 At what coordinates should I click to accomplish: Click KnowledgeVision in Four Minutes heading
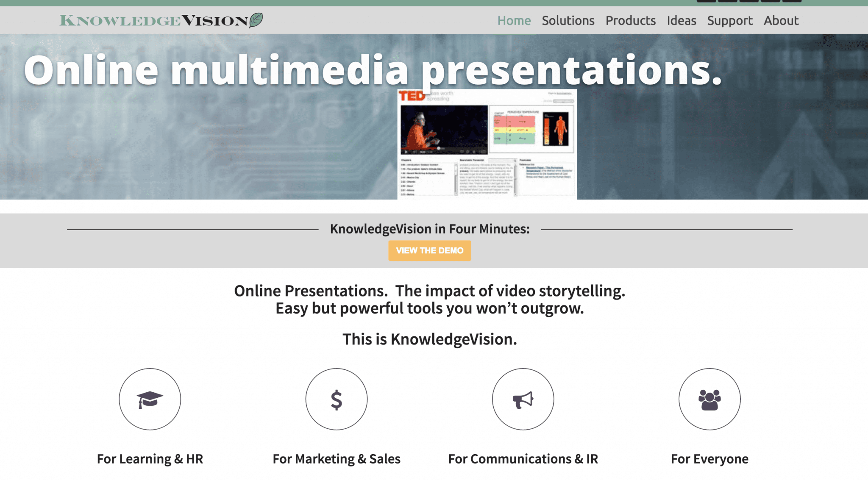[430, 229]
